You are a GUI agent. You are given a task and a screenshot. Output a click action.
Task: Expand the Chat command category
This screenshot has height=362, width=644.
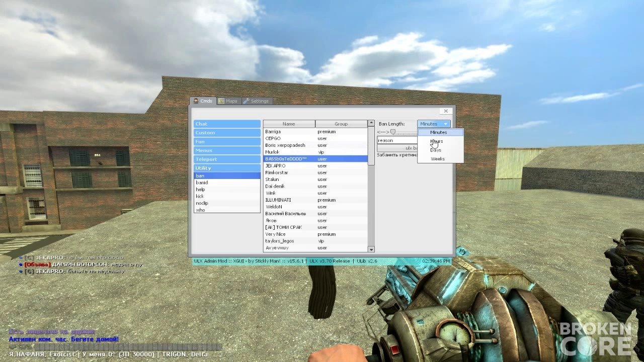tap(227, 124)
